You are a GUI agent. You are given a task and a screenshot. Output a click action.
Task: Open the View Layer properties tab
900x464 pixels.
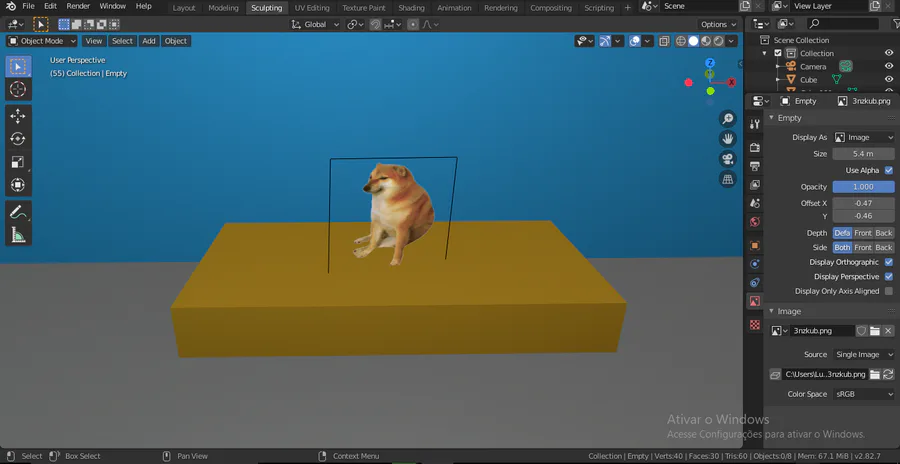tap(755, 184)
